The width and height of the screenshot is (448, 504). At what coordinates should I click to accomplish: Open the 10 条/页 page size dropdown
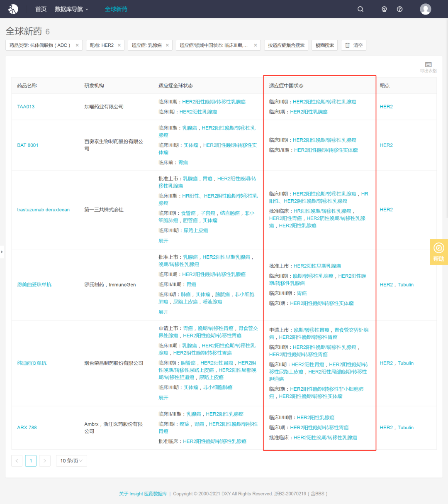[x=71, y=461]
